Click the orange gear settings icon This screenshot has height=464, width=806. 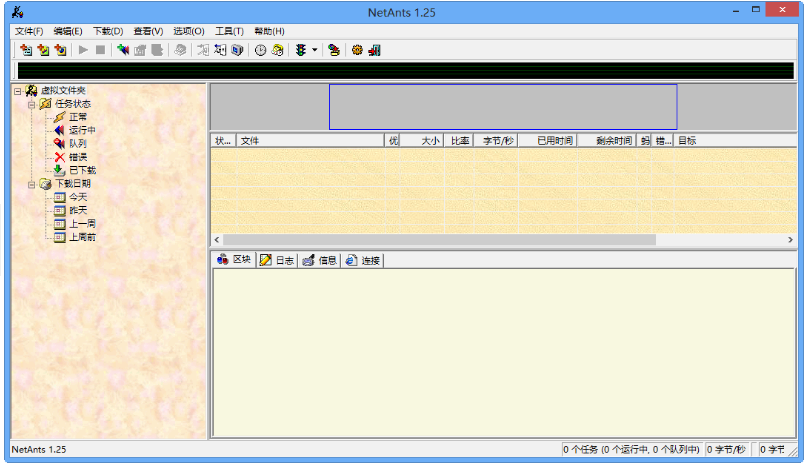(x=357, y=50)
